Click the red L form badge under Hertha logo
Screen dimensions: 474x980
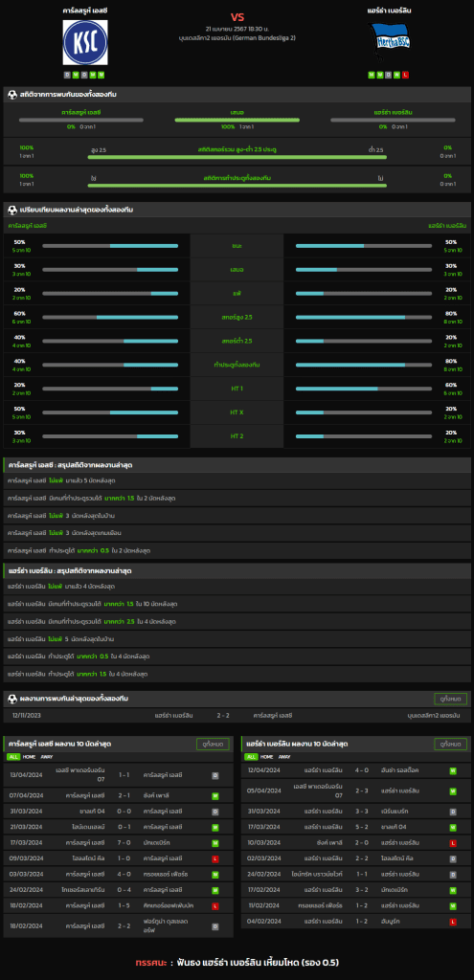coord(406,75)
